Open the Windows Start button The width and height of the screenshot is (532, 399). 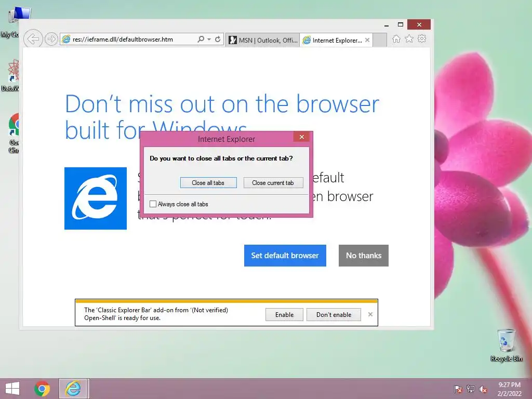click(12, 389)
